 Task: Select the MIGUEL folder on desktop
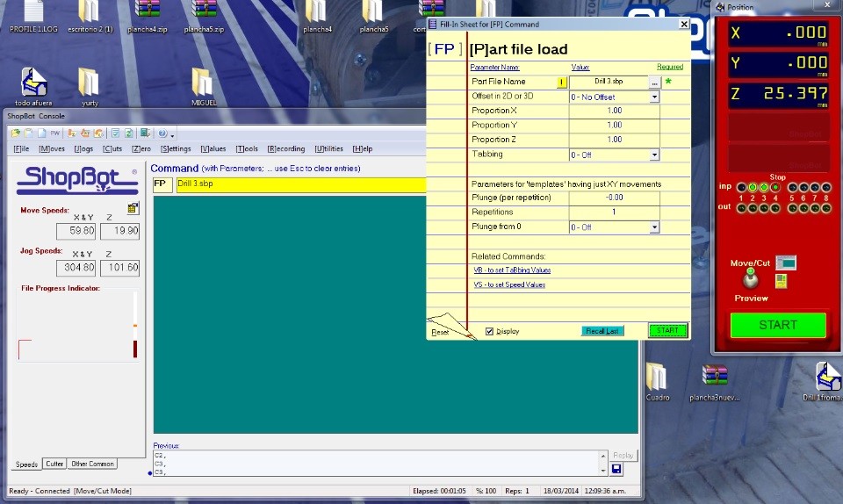click(x=204, y=87)
